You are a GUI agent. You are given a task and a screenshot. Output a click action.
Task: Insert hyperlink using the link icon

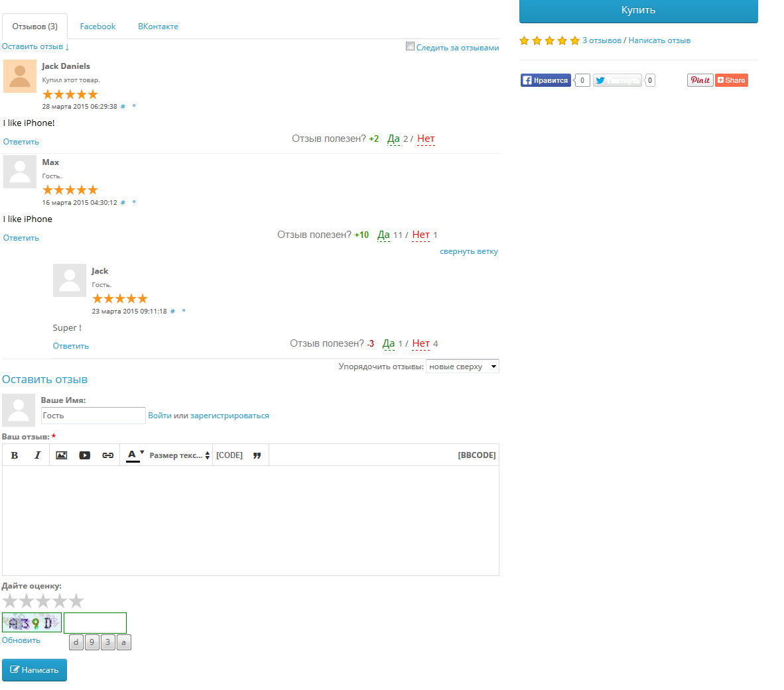(108, 455)
